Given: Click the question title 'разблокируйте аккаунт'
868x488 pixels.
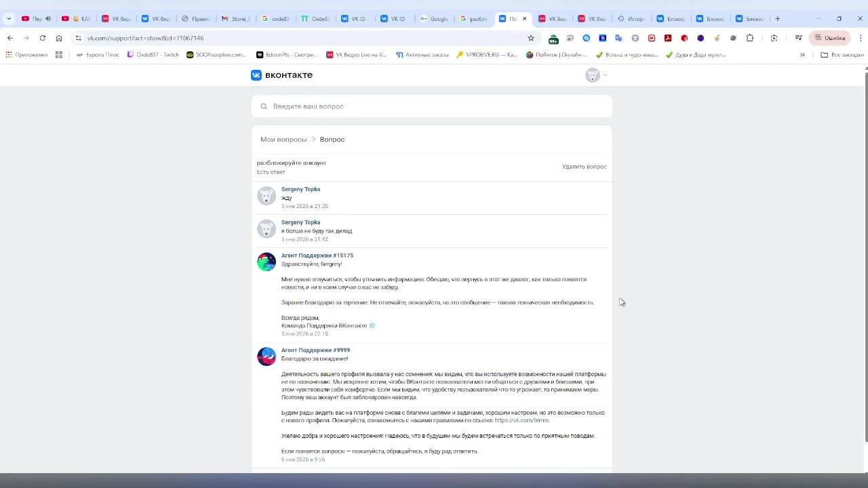Looking at the screenshot, I should [x=292, y=163].
